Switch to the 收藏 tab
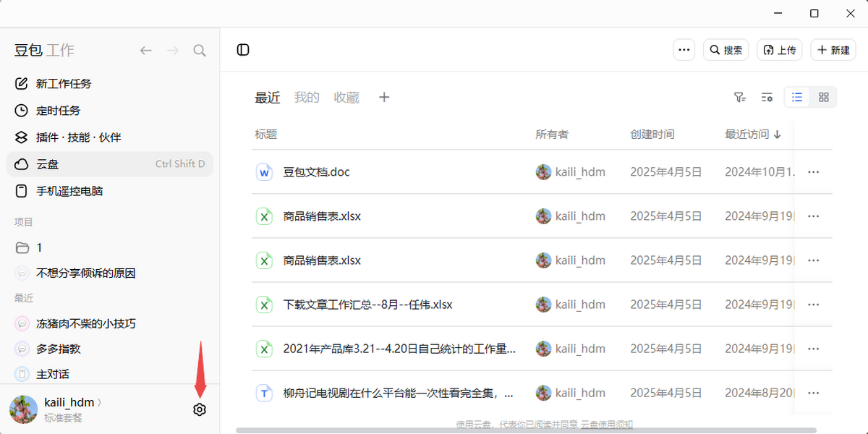The image size is (868, 434). click(x=346, y=98)
